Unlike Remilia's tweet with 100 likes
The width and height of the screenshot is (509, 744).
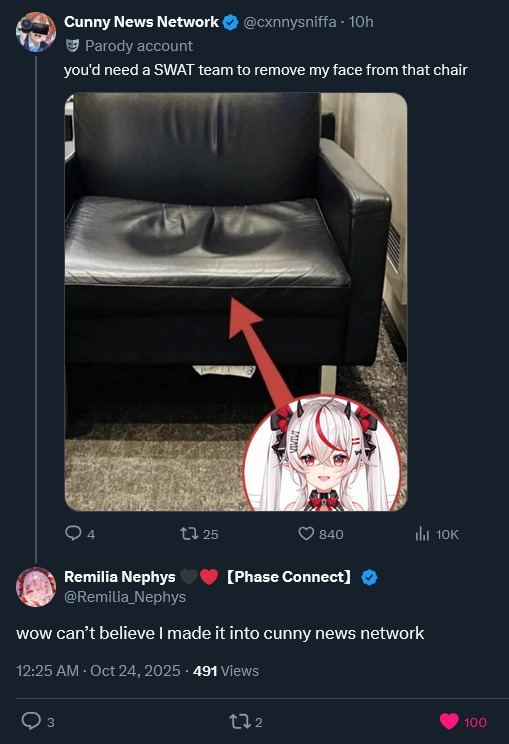449,721
